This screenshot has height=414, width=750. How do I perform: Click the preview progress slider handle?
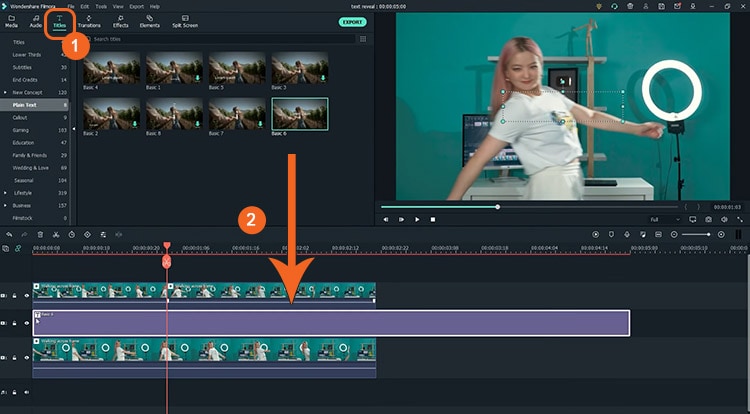click(x=498, y=207)
